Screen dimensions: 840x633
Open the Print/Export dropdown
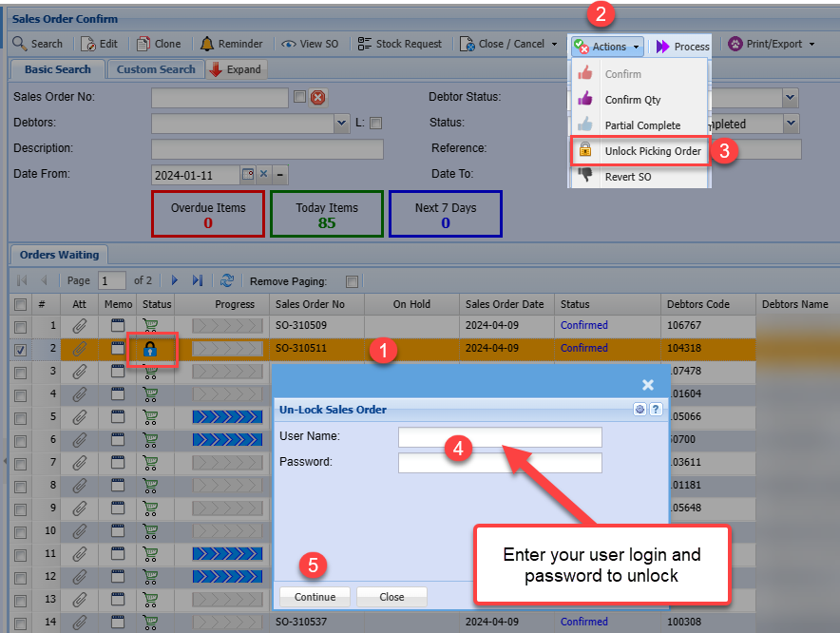coord(772,44)
